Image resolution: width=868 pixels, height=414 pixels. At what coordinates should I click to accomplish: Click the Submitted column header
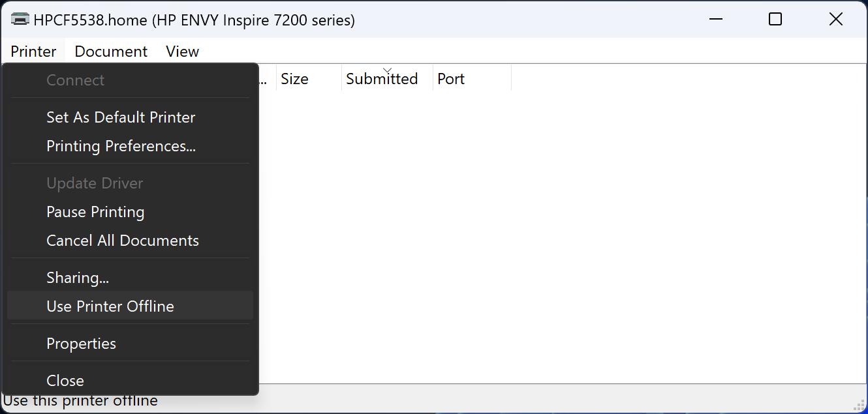381,78
